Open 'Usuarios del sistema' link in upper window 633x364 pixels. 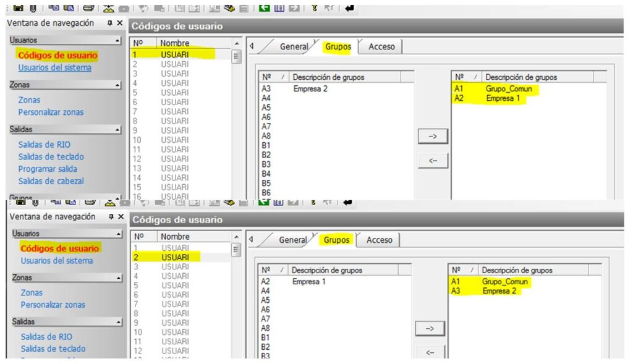(54, 68)
